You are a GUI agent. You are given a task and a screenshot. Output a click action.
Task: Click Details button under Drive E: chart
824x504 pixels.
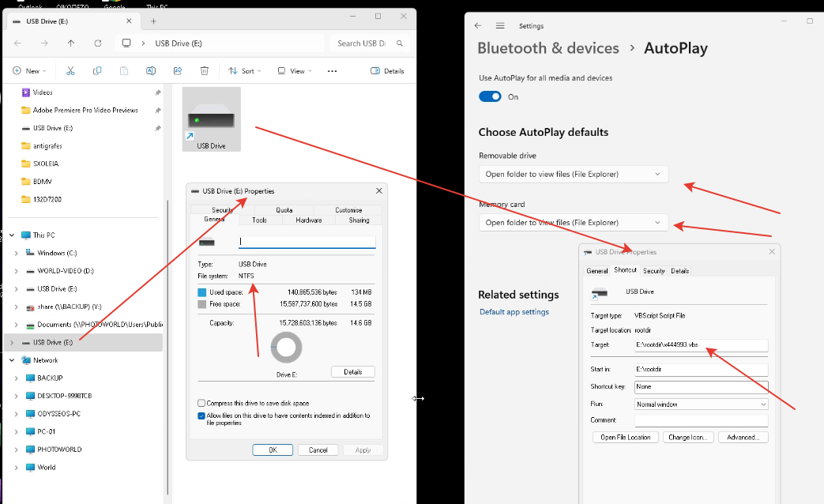pyautogui.click(x=353, y=371)
